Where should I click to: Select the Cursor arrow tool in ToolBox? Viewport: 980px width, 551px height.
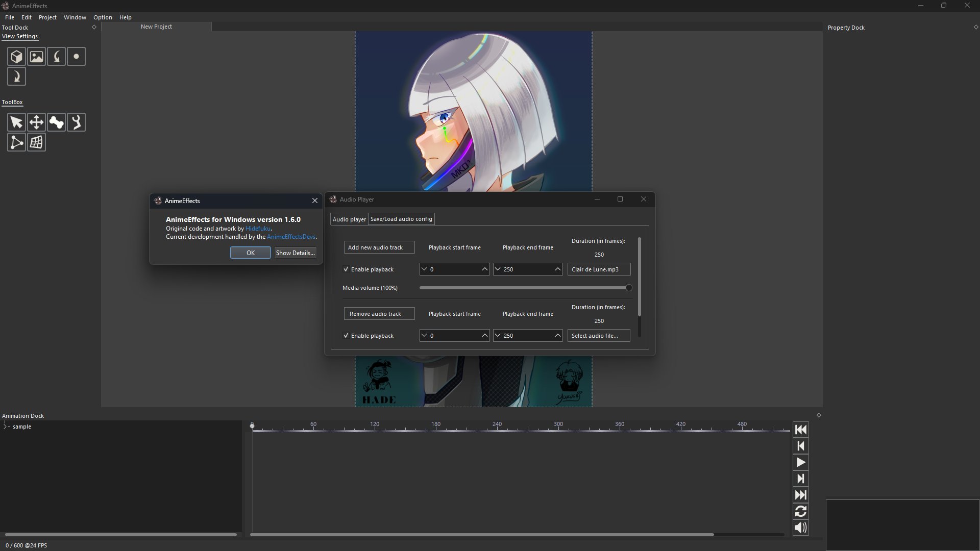tap(16, 122)
